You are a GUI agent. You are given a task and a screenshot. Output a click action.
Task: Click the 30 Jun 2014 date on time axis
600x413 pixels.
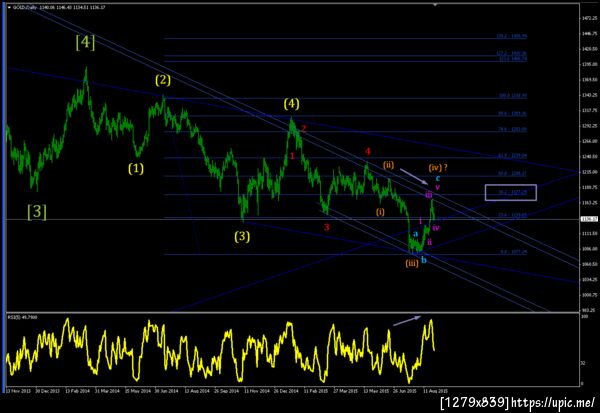click(166, 391)
